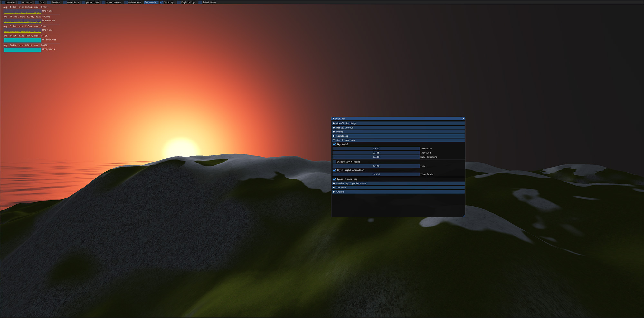This screenshot has height=318, width=644.
Task: Expand the Rendering / performance section
Action: click(x=398, y=183)
